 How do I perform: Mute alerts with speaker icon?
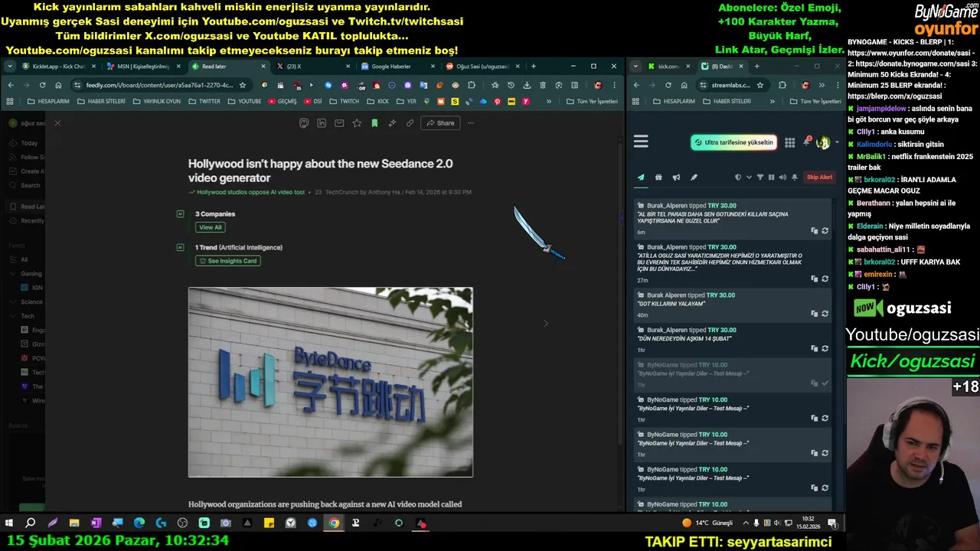tap(782, 178)
